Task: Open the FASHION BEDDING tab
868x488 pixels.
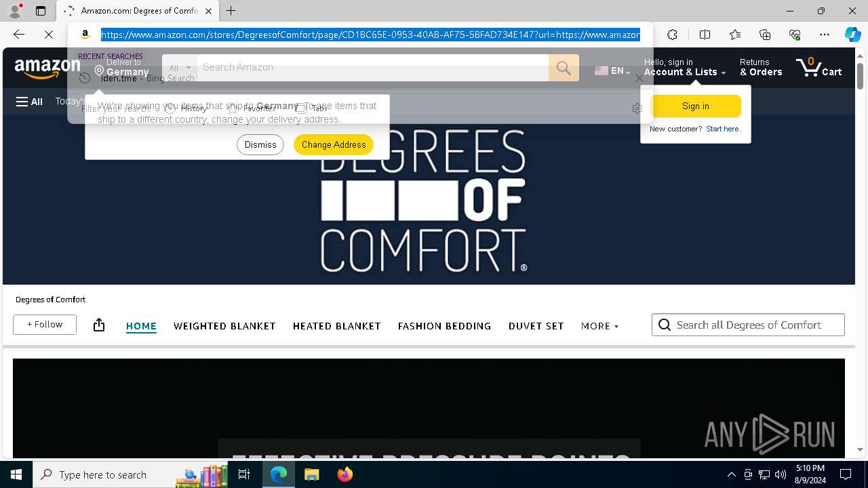Action: [x=444, y=326]
